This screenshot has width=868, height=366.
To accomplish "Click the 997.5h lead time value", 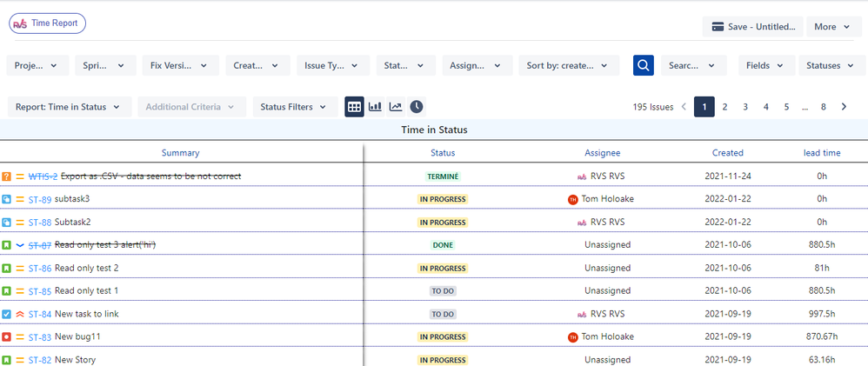I will (x=822, y=314).
